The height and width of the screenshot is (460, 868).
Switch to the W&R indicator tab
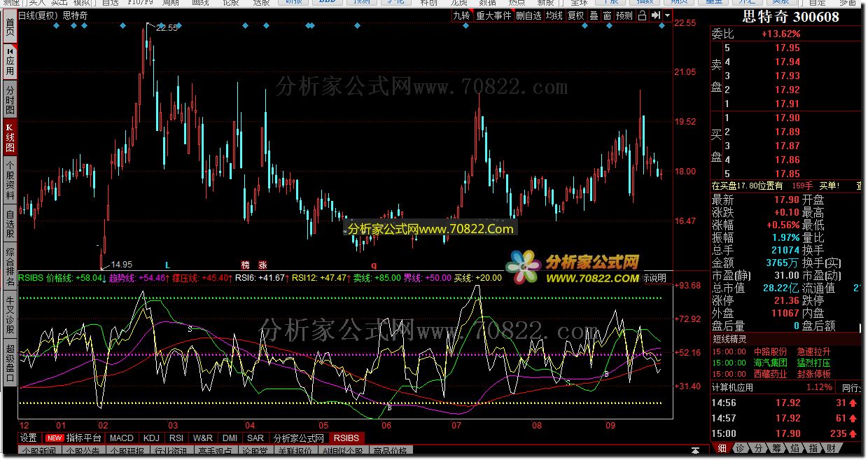click(203, 438)
